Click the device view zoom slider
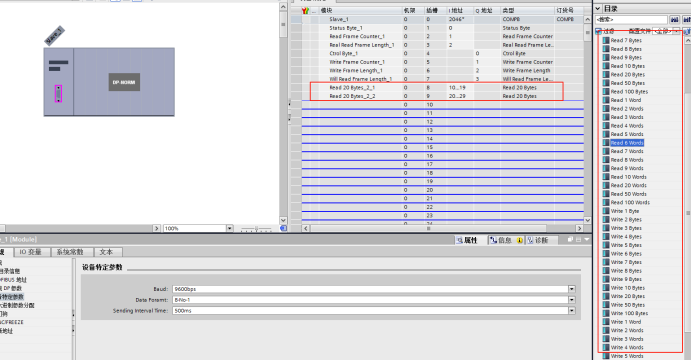 [256, 228]
